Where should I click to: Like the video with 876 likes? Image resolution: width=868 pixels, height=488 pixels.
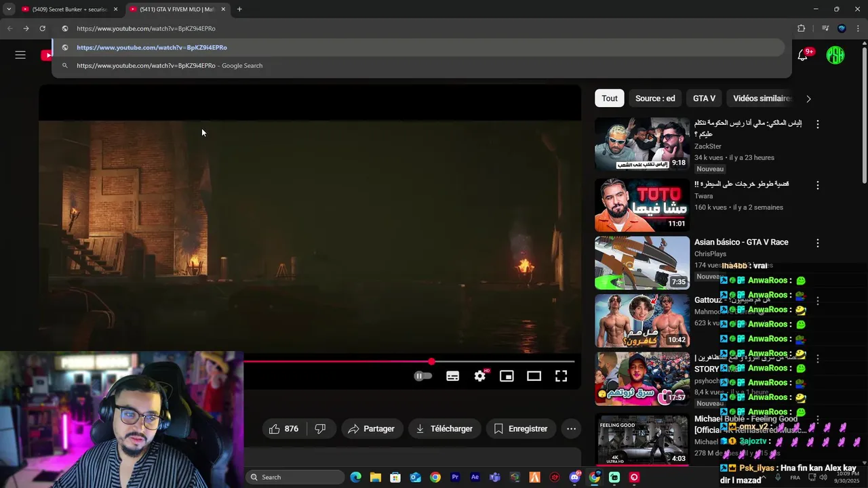click(x=284, y=429)
